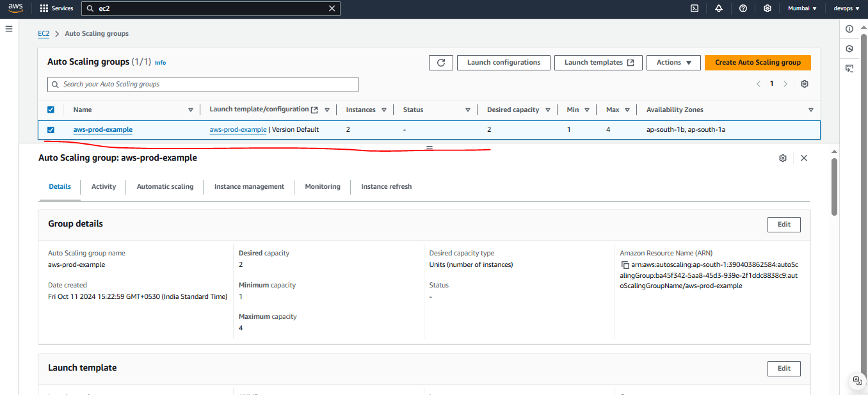This screenshot has width=868, height=395.
Task: Open Launch configurations
Action: click(504, 63)
